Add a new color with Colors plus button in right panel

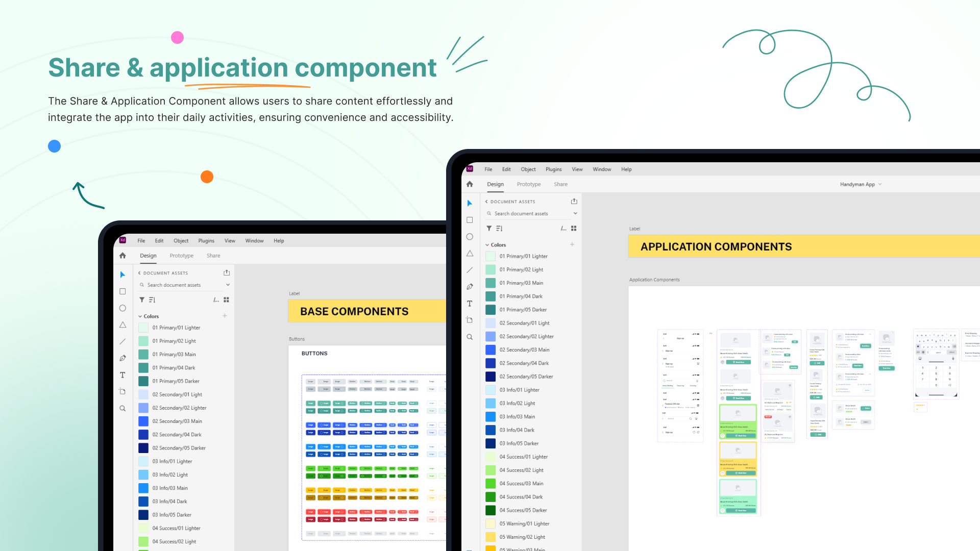click(572, 244)
